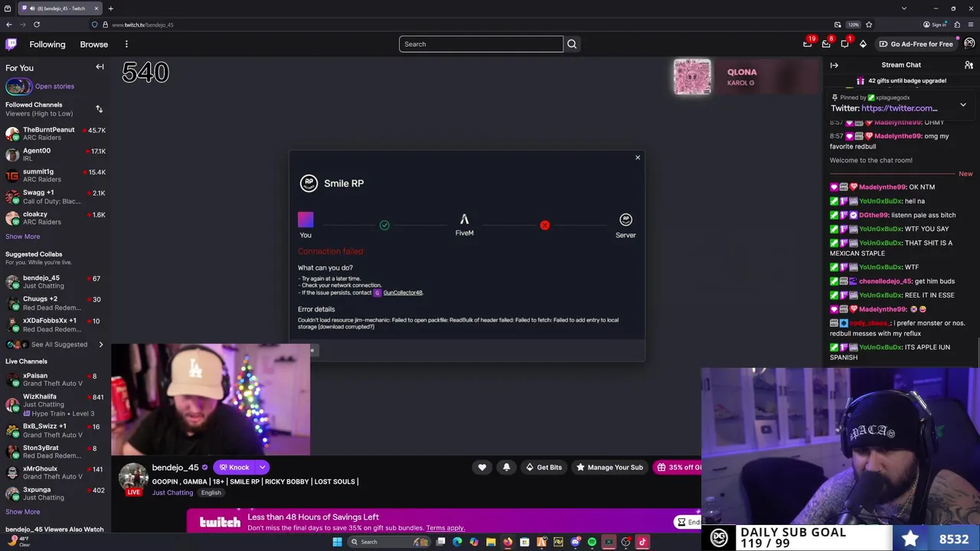The image size is (980, 551).
Task: Click Go Ad-Free for Free button
Action: click(x=916, y=44)
